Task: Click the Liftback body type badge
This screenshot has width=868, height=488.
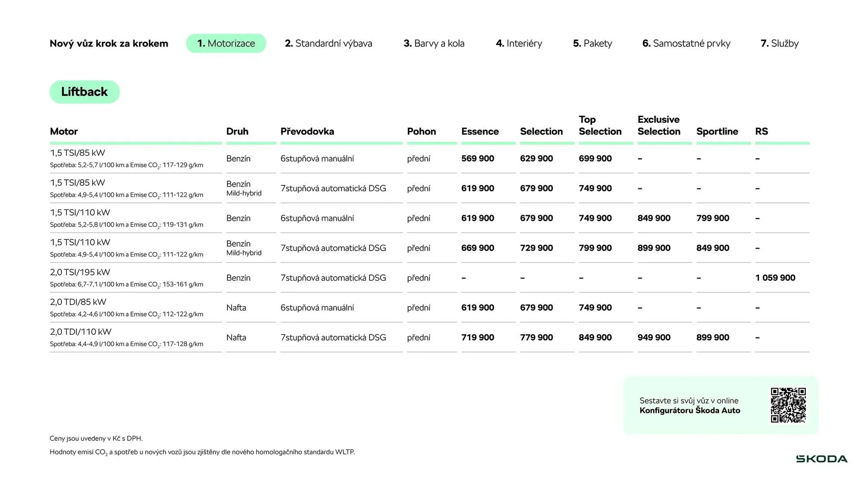Action: click(x=85, y=92)
